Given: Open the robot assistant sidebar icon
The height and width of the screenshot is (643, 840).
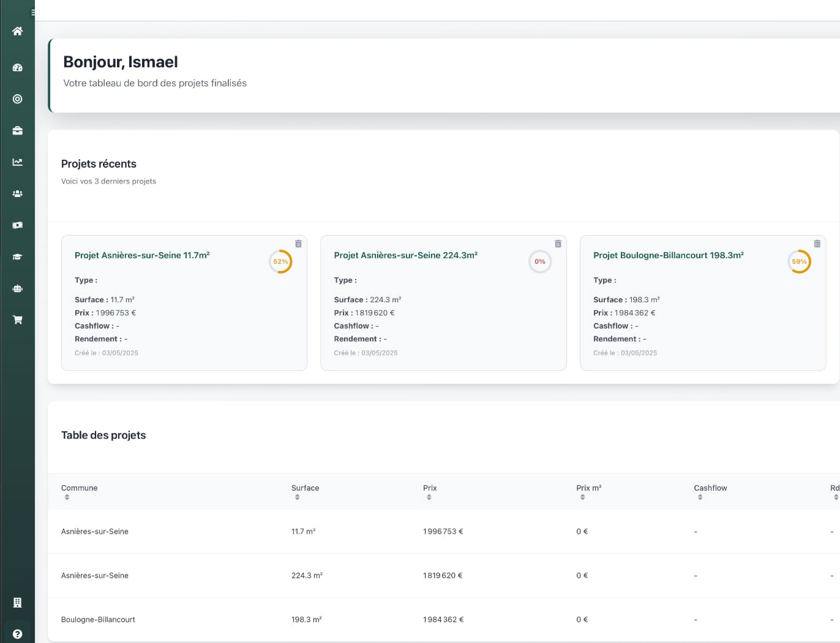Looking at the screenshot, I should [x=17, y=288].
